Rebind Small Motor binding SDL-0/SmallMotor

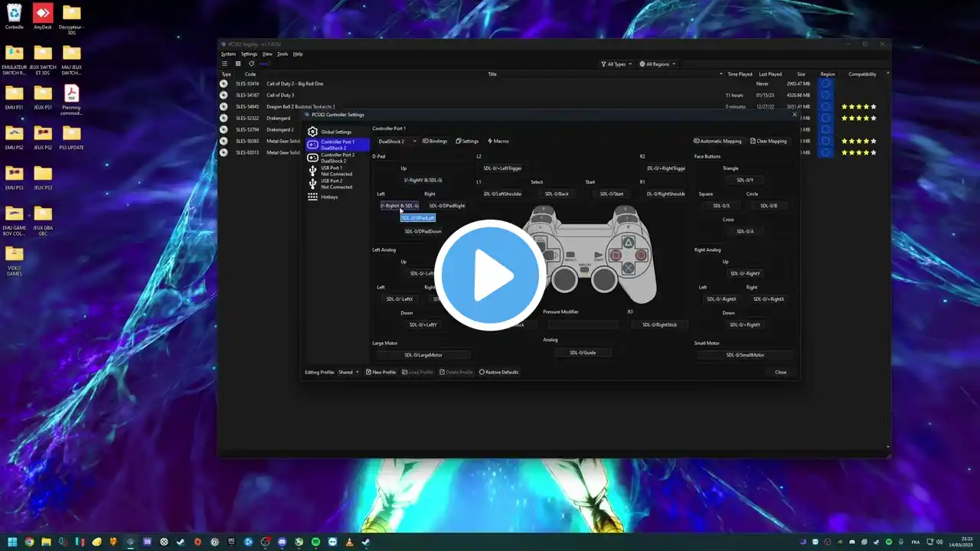click(745, 355)
